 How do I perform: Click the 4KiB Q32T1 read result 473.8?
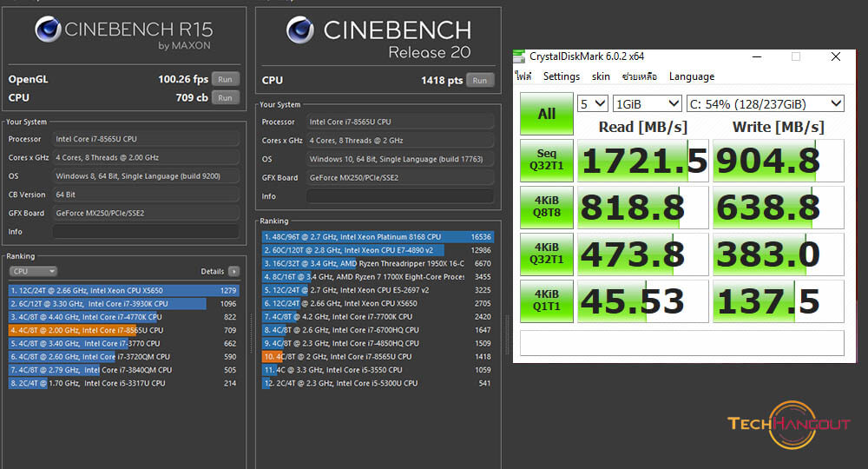tap(642, 254)
